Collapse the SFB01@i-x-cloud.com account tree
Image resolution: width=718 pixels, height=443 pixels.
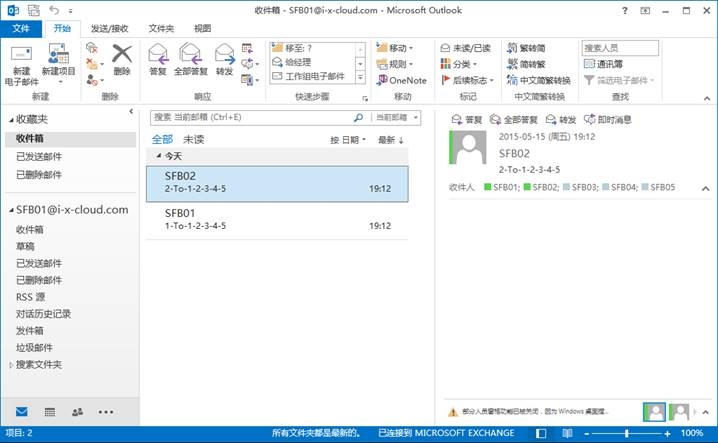point(11,210)
